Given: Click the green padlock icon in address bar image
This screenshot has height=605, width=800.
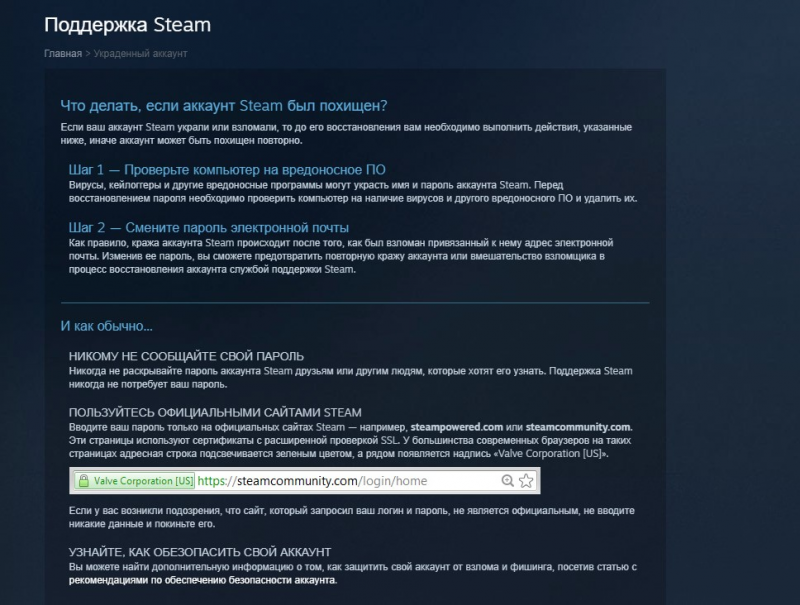Looking at the screenshot, I should click(x=84, y=481).
